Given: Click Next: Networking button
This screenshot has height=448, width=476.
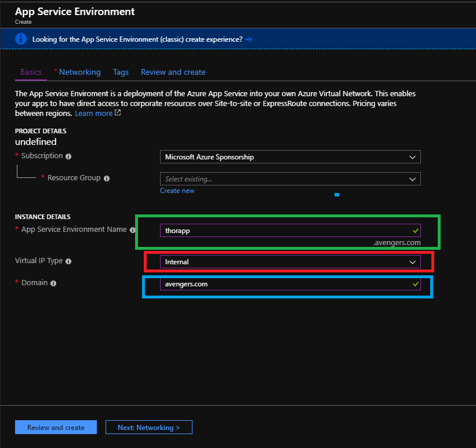Looking at the screenshot, I should click(149, 427).
